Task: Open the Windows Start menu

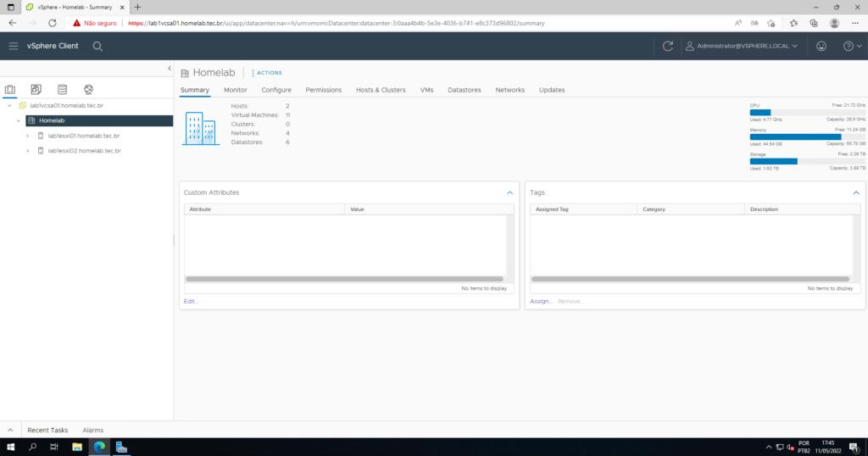Action: pyautogui.click(x=10, y=448)
